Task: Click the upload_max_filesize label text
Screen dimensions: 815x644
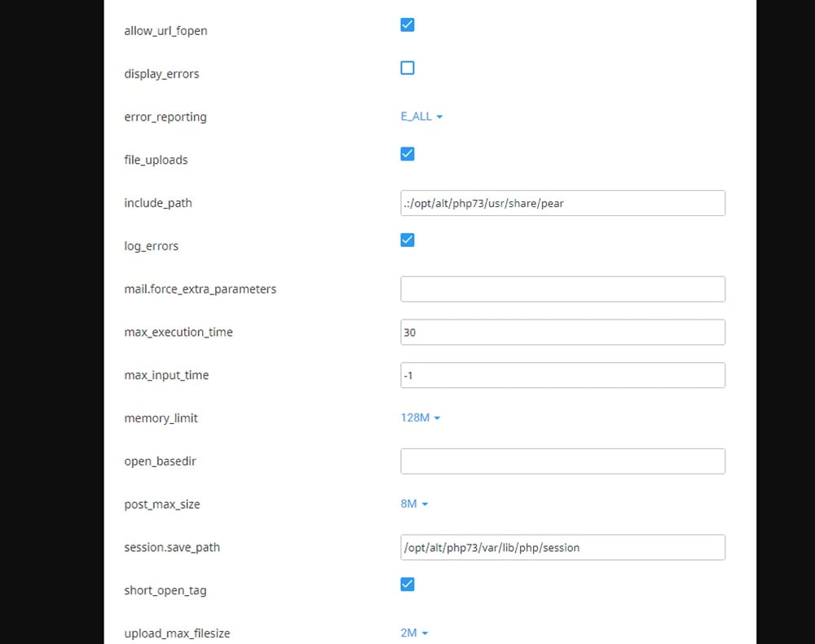Action: point(177,633)
